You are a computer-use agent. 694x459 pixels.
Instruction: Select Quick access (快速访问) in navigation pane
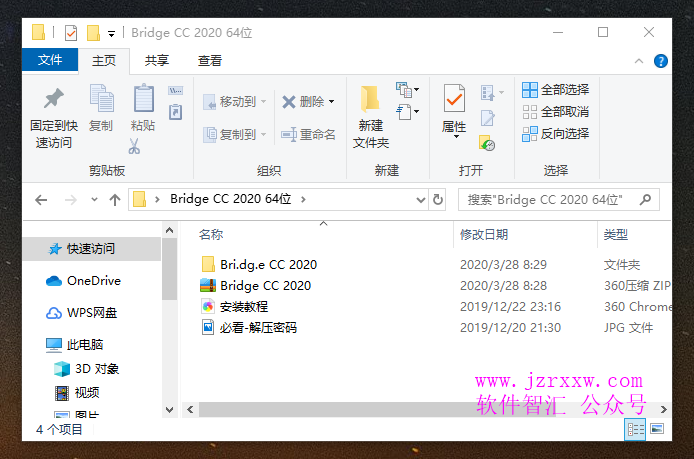click(92, 249)
